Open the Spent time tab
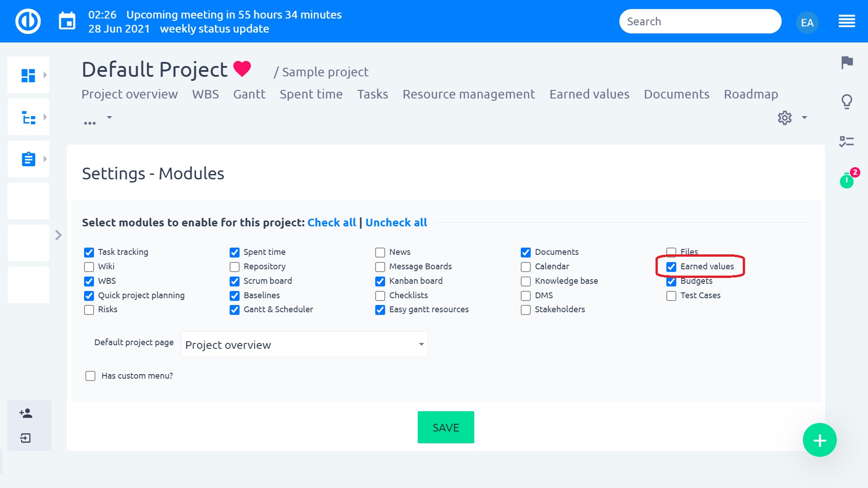The width and height of the screenshot is (868, 488). [311, 94]
